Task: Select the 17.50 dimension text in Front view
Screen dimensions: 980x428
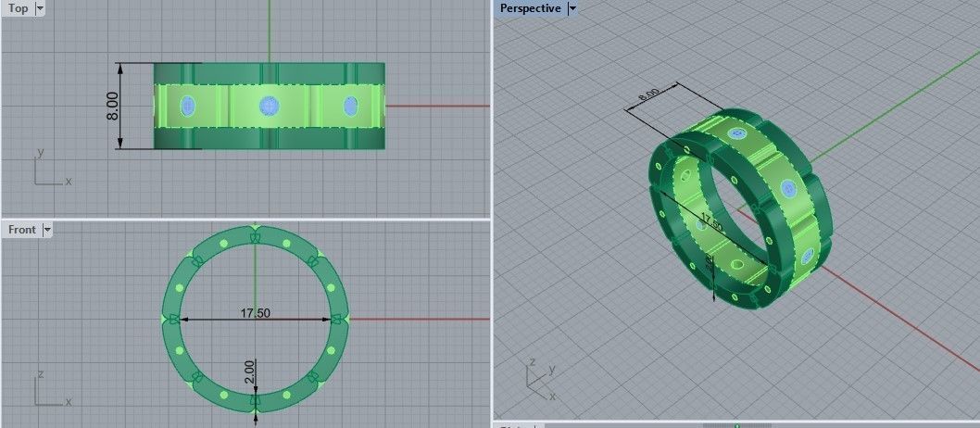Action: pyautogui.click(x=255, y=312)
